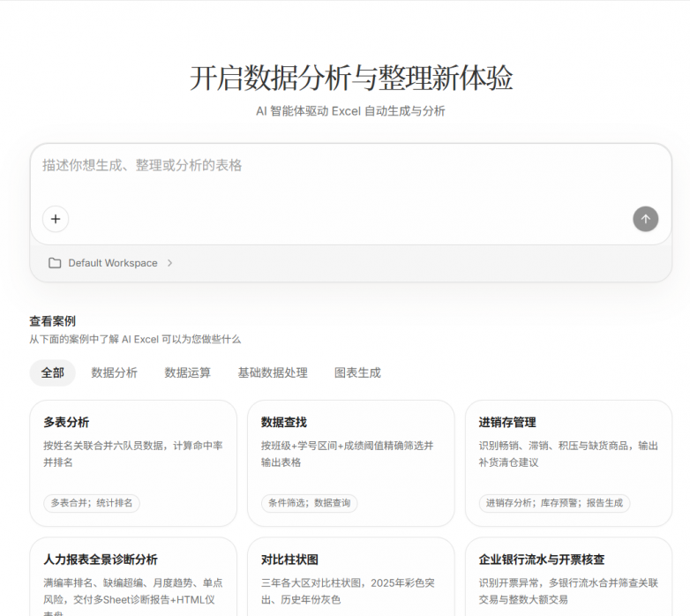Screen dimensions: 690x616
Task: Click the plus attachment button
Action: pyautogui.click(x=56, y=219)
